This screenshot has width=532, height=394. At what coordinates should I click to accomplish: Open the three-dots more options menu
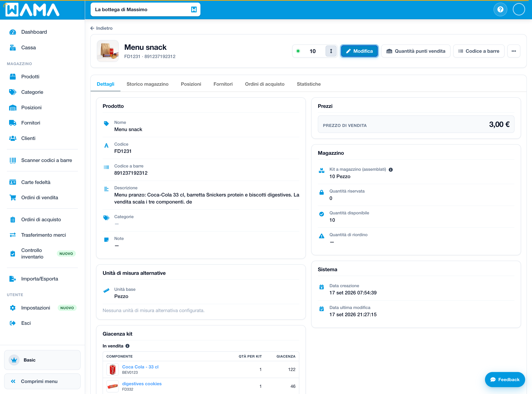(x=514, y=51)
